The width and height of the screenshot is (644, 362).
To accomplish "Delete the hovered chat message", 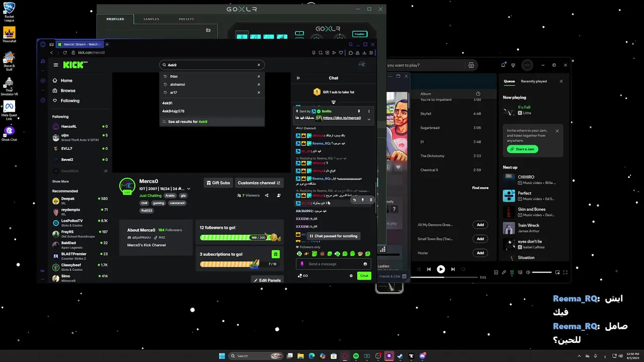I will (x=371, y=200).
